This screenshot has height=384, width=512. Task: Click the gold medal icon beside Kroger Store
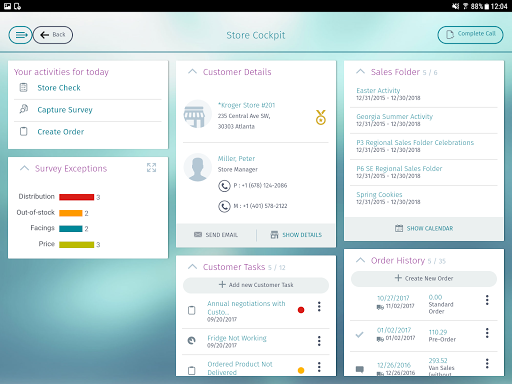(321, 117)
